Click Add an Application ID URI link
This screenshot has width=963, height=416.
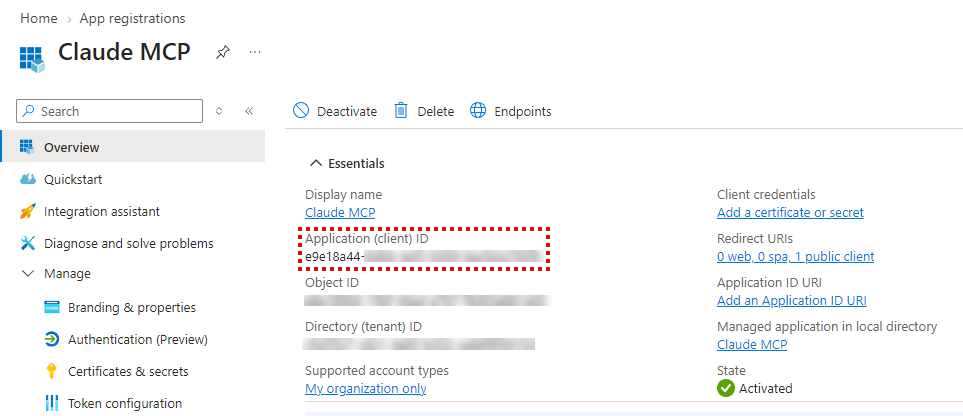pos(792,300)
